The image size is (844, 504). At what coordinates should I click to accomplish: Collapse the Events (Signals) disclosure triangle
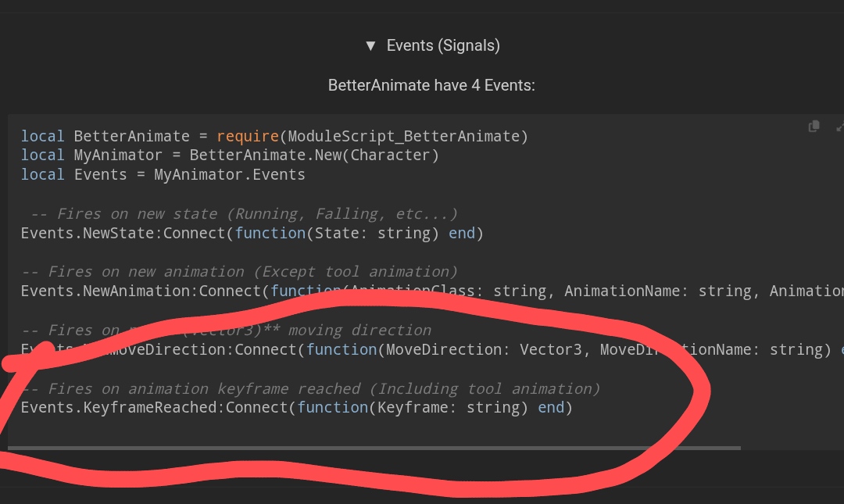click(x=370, y=45)
